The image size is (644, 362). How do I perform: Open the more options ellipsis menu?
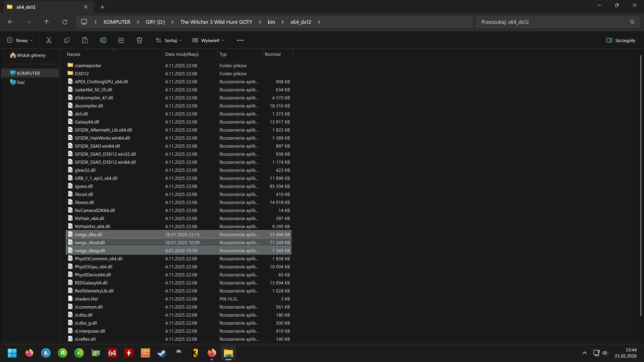click(240, 40)
